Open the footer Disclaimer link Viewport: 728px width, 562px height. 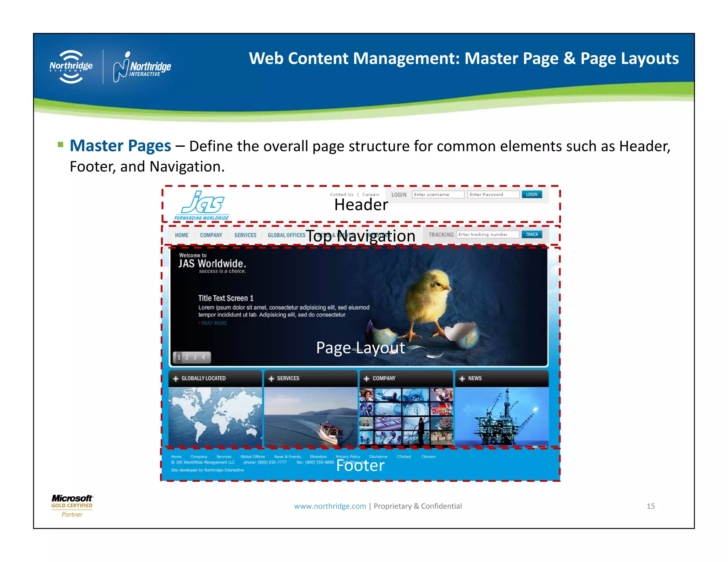click(378, 457)
